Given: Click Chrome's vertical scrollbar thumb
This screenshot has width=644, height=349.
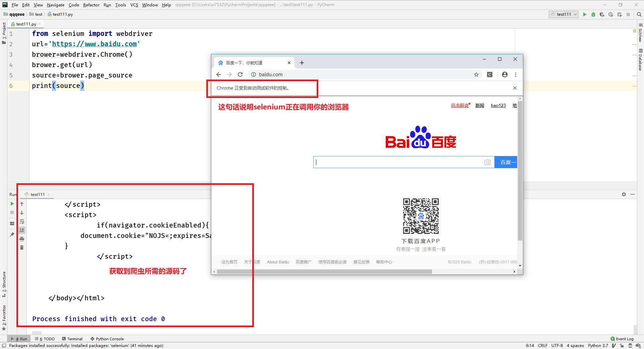Looking at the screenshot, I should pyautogui.click(x=520, y=171).
